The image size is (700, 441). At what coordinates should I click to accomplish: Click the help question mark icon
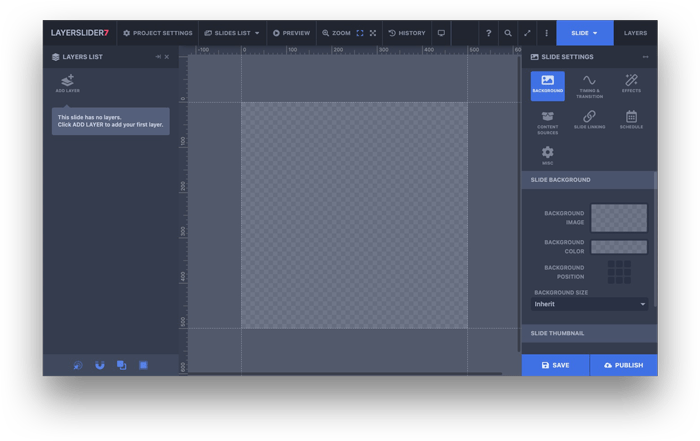tap(488, 33)
